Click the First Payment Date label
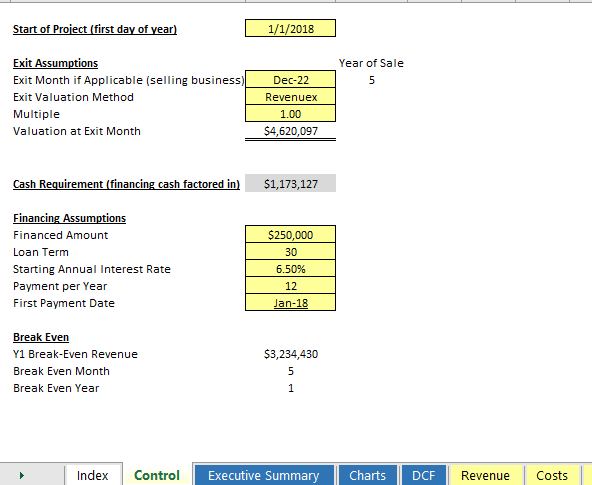The height and width of the screenshot is (485, 592). pyautogui.click(x=64, y=303)
